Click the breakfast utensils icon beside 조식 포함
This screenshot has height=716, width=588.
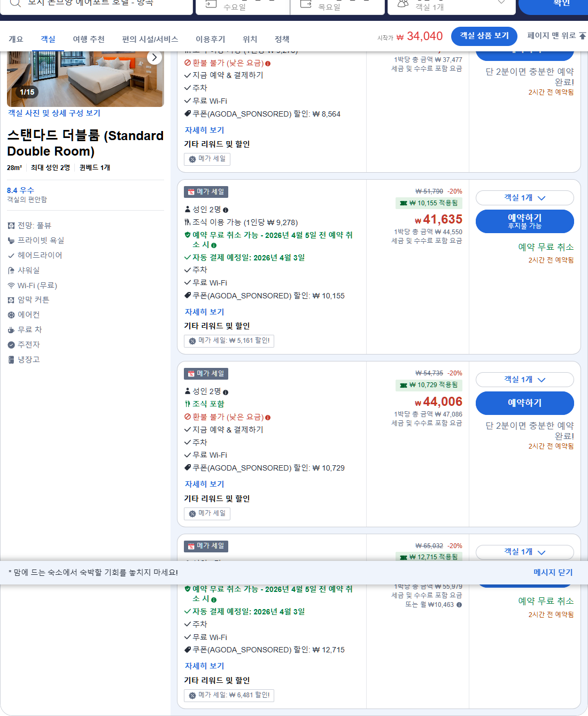coord(188,404)
